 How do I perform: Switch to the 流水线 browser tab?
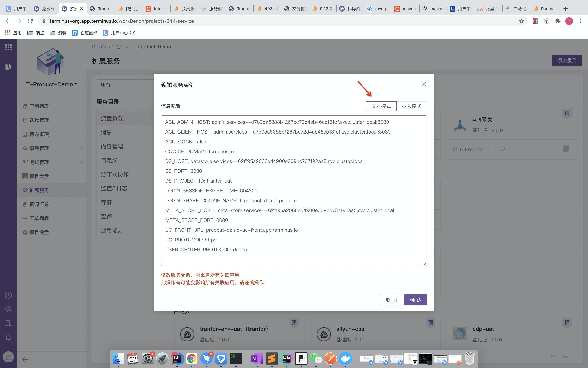44,9
